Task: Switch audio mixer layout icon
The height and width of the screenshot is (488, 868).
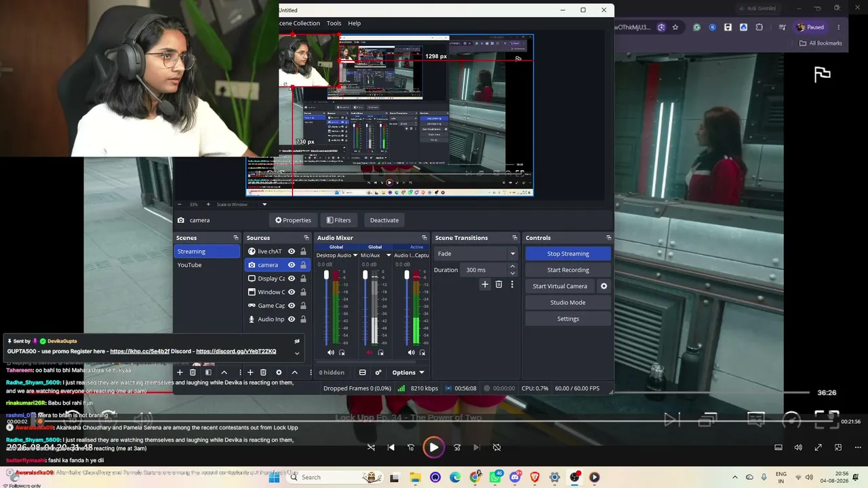Action: [x=363, y=373]
